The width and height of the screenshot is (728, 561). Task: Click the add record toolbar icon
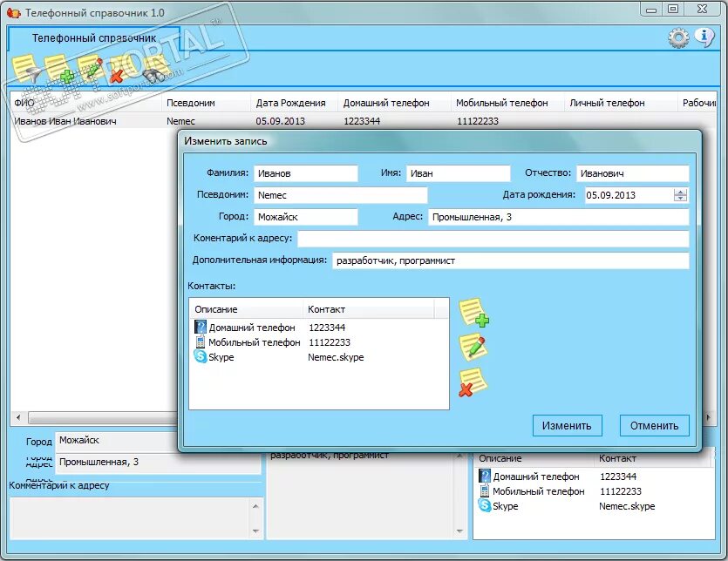(x=59, y=70)
